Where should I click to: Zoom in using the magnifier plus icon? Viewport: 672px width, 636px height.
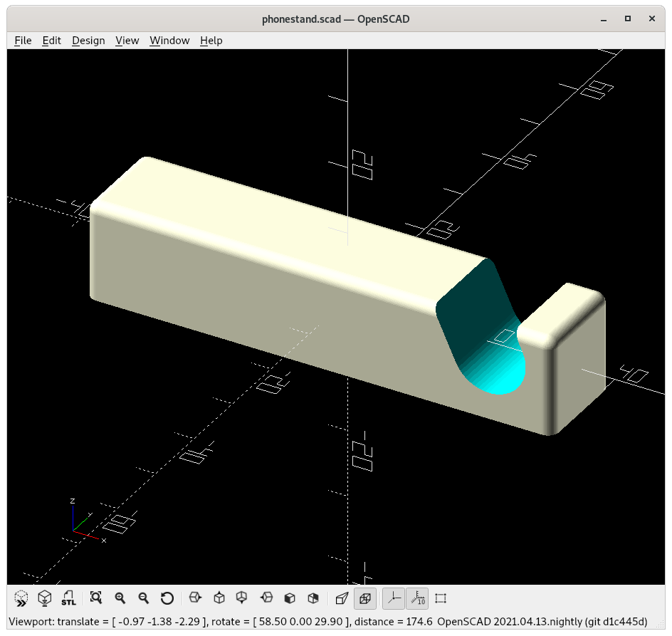[x=120, y=598]
